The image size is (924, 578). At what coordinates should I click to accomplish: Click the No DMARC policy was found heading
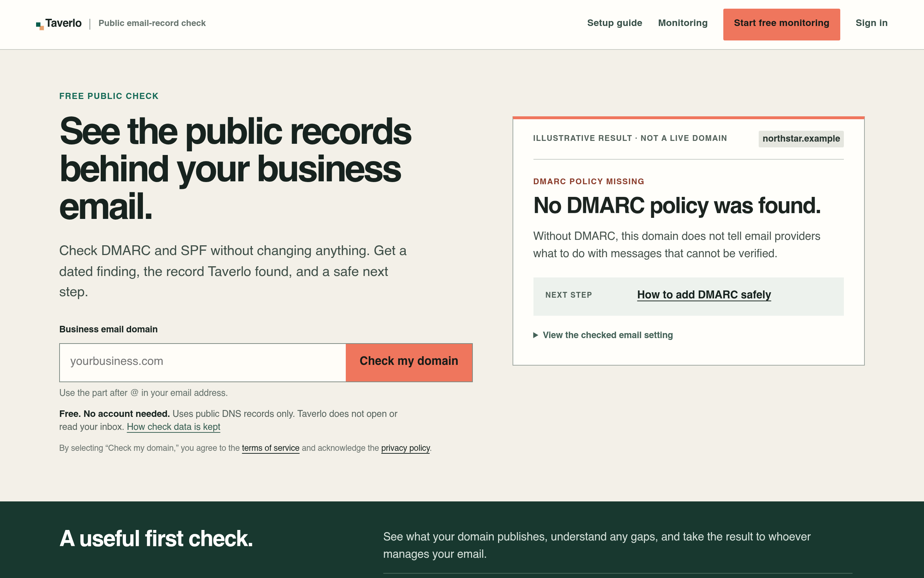[x=677, y=206]
